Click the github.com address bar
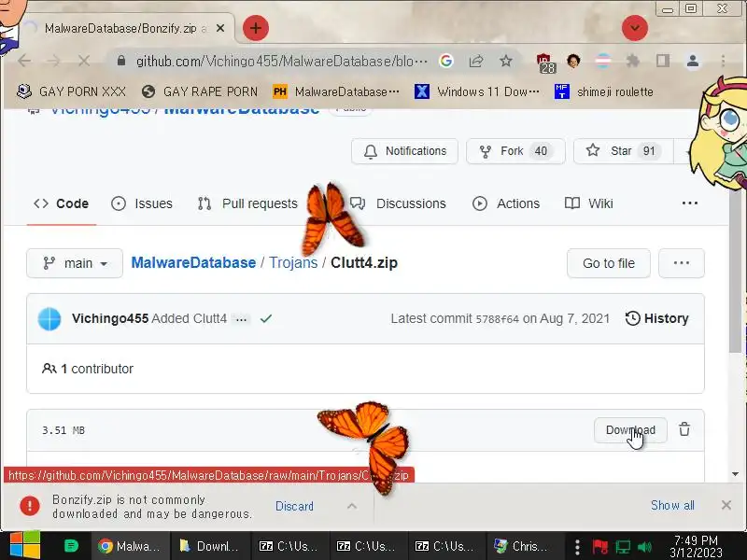This screenshot has height=560, width=747. pyautogui.click(x=281, y=62)
